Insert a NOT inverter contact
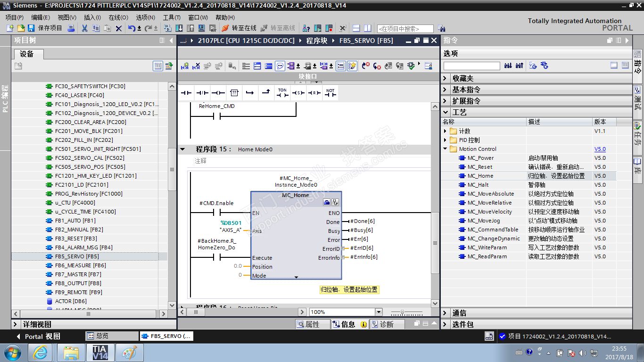644x362 pixels. point(330,93)
